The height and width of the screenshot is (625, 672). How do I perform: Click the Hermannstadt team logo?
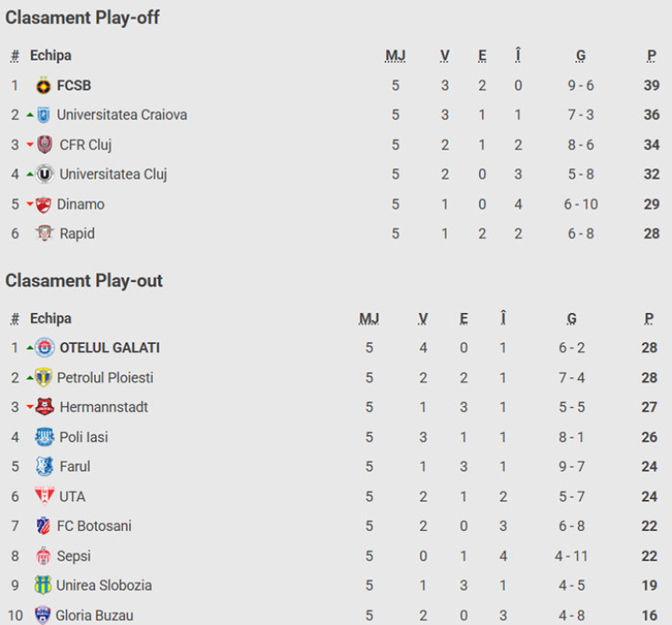click(x=45, y=407)
